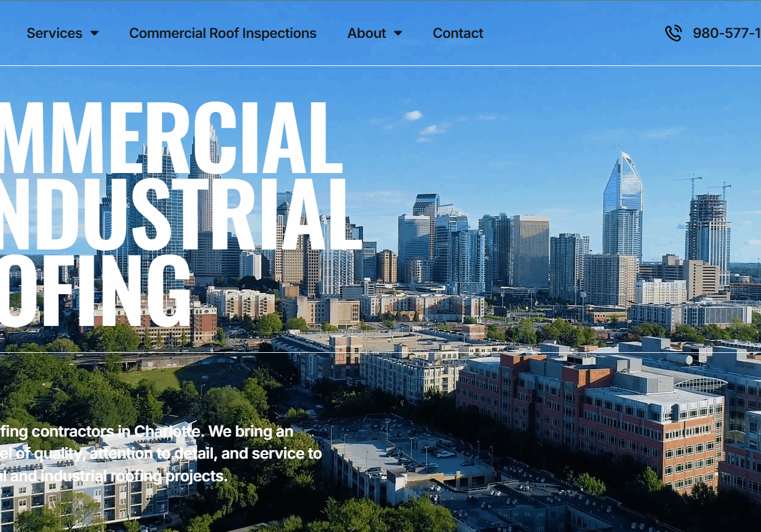Viewport: 761px width, 532px height.
Task: Click the Services chevron arrow
Action: point(96,34)
